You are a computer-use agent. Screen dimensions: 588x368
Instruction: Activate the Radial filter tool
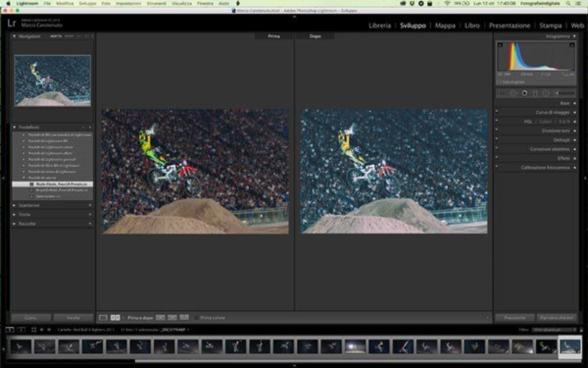click(545, 92)
